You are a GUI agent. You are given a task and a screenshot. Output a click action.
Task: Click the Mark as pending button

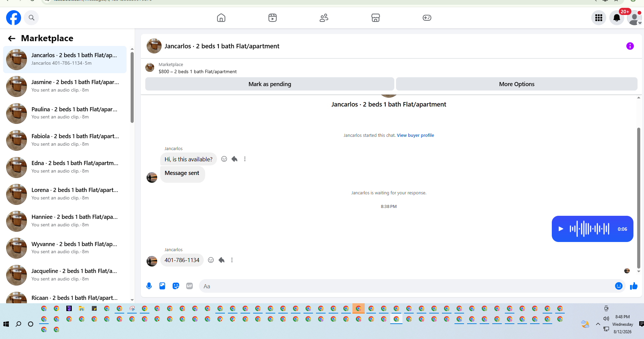(270, 84)
